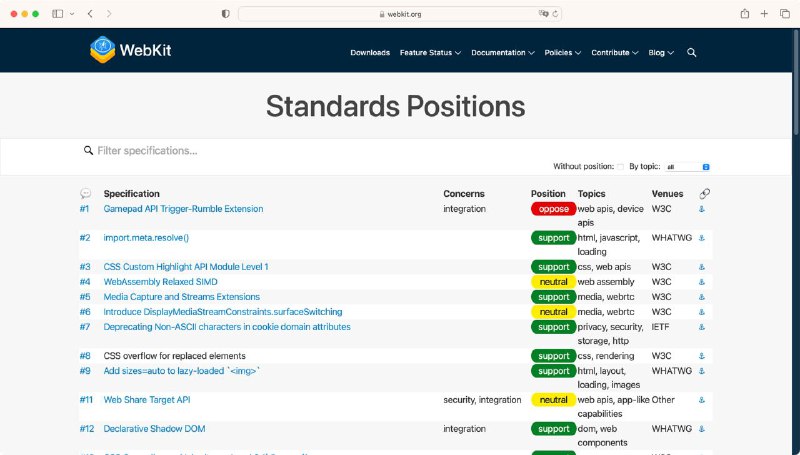This screenshot has height=455, width=800.
Task: Click anchor icon for CSS Custom Highlight row
Action: pos(702,267)
